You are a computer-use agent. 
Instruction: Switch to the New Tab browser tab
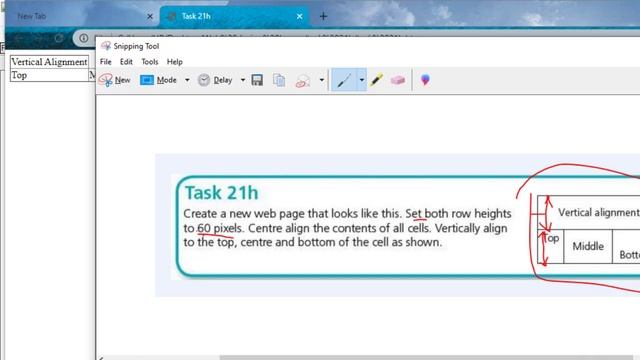click(x=82, y=16)
